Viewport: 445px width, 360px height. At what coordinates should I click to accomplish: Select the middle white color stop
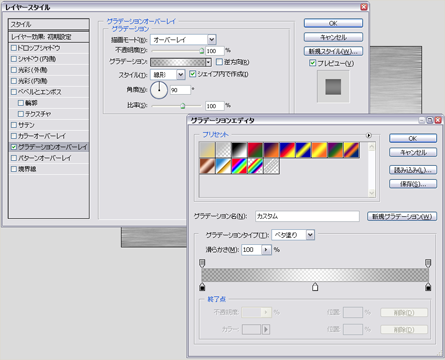click(x=315, y=287)
